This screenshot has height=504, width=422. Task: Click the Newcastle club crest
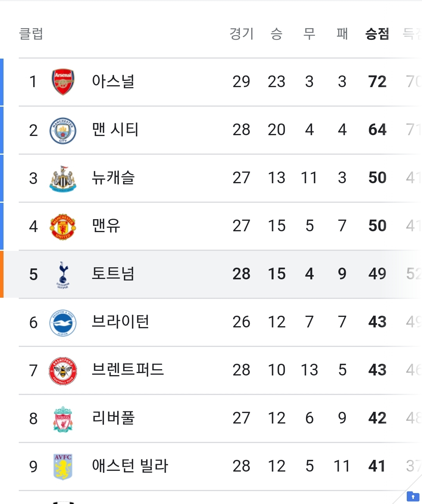coord(63,179)
